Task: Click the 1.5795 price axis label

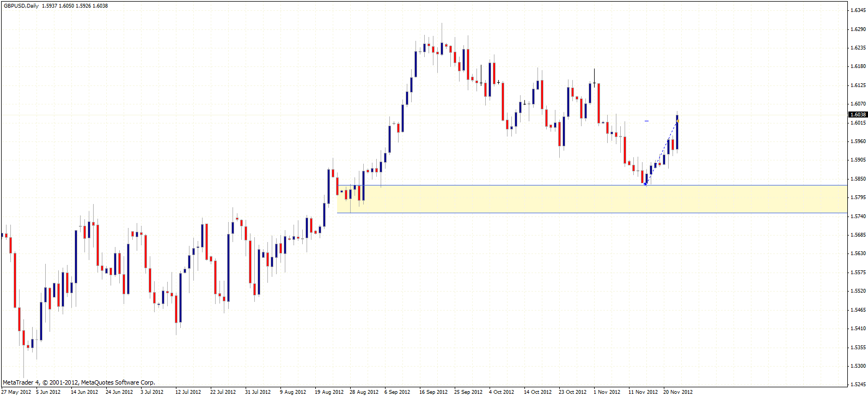Action: click(858, 197)
